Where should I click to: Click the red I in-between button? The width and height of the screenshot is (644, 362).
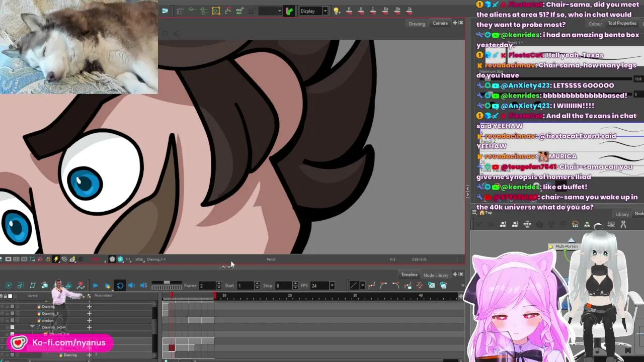373,11
